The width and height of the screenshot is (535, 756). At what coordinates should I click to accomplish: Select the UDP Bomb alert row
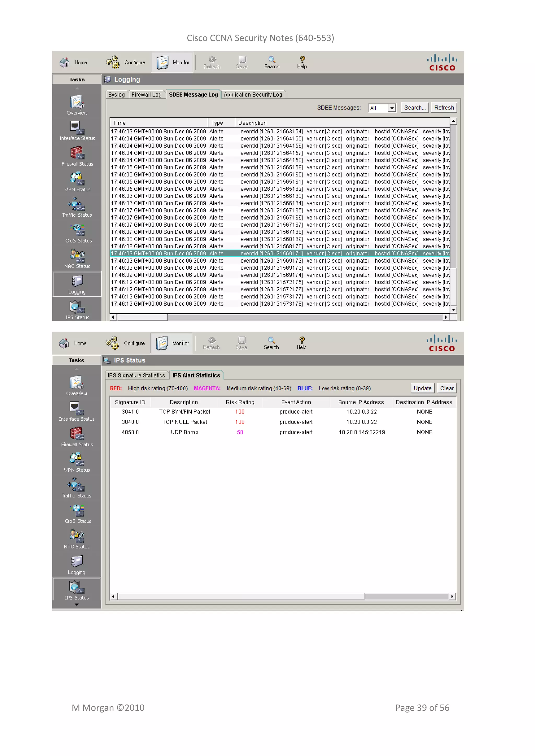pyautogui.click(x=283, y=432)
